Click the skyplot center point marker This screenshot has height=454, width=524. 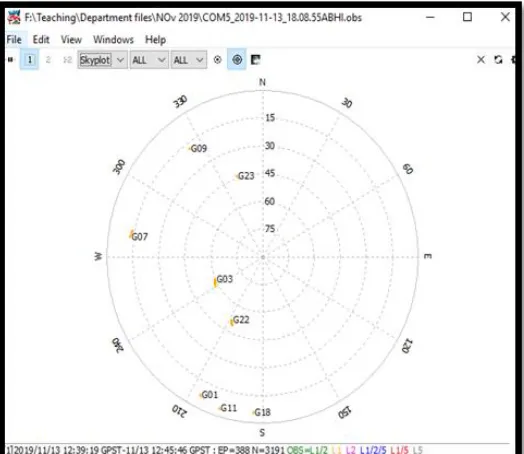pyautogui.click(x=263, y=257)
